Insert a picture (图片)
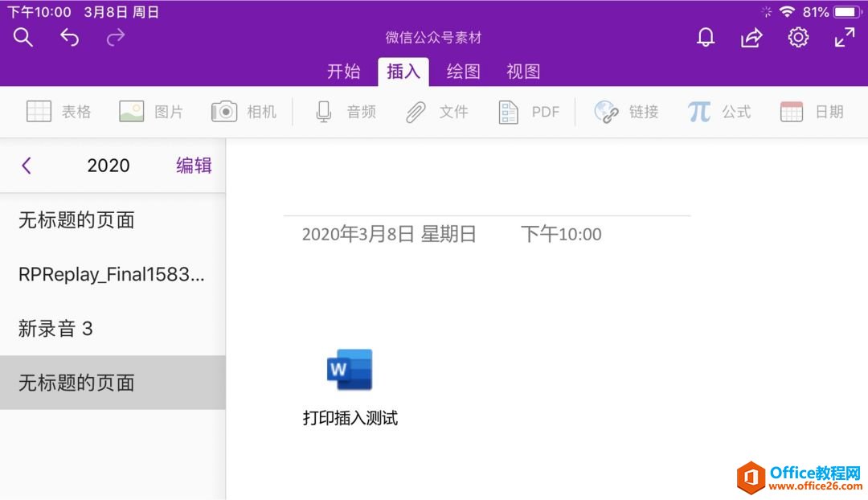The height and width of the screenshot is (500, 868). point(151,112)
